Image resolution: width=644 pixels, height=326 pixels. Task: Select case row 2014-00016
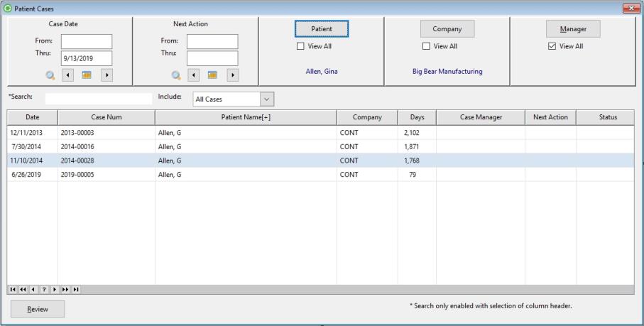tap(320, 146)
